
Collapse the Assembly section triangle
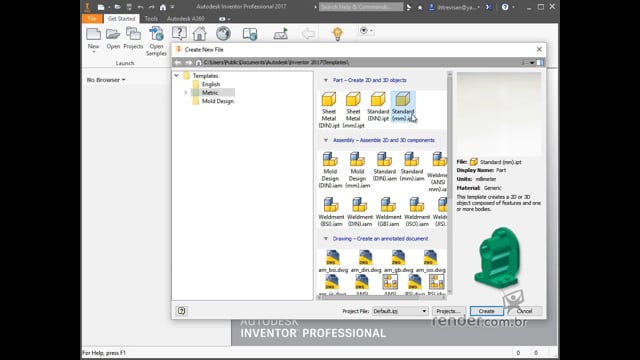click(x=326, y=140)
